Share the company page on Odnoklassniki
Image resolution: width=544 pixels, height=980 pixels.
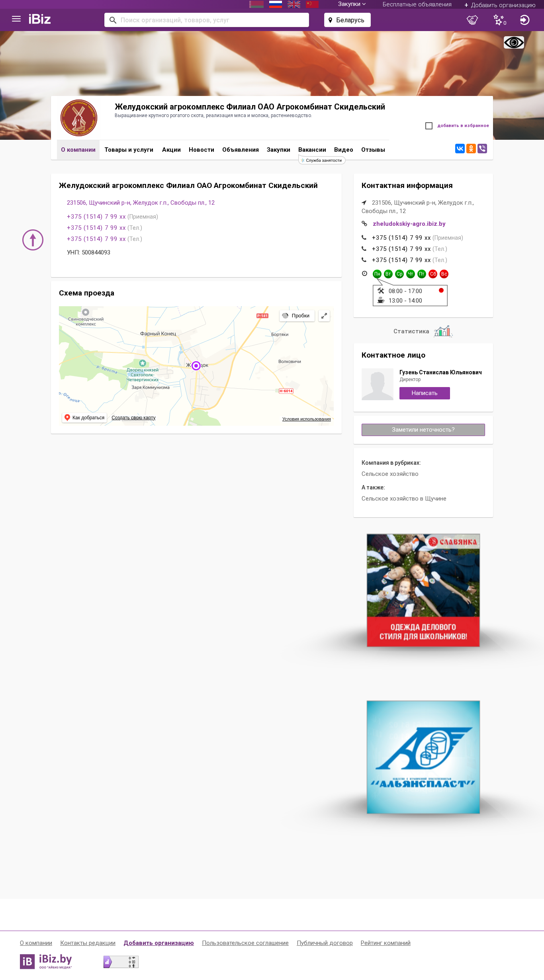471,149
